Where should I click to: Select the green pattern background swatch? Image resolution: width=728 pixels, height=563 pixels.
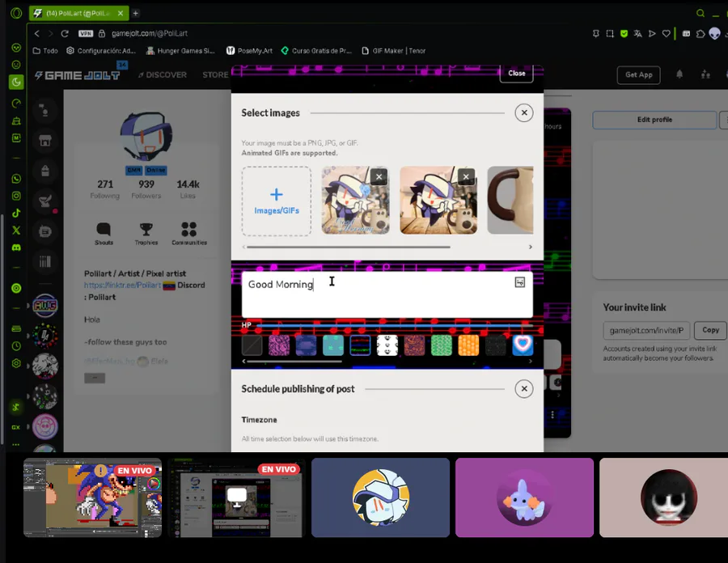click(x=441, y=345)
